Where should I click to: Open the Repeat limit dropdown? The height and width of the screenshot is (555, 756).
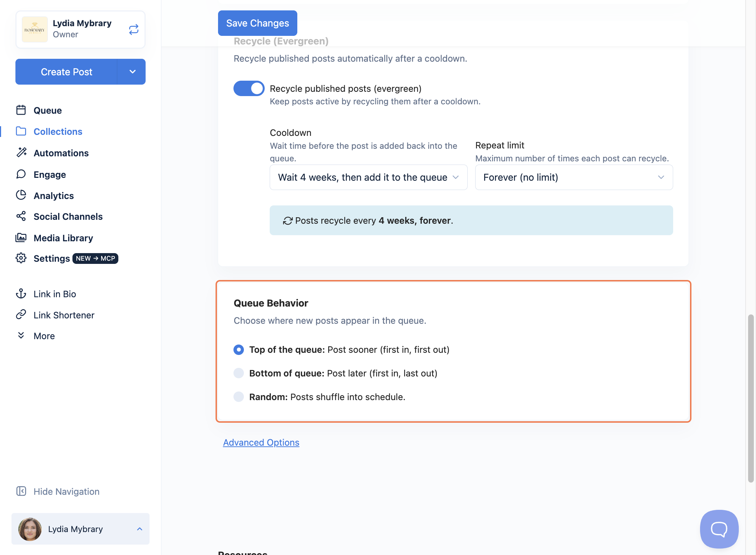(x=574, y=177)
